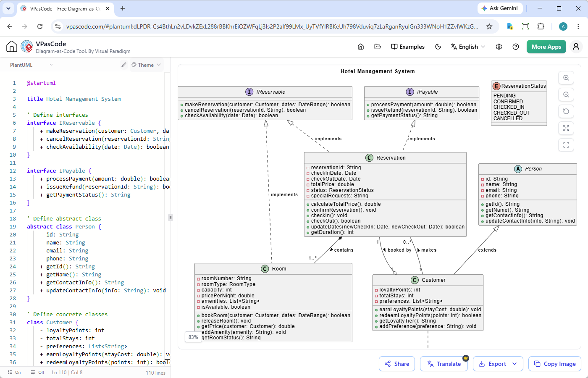Click the Customer class icon
The height and width of the screenshot is (378, 588).
(x=415, y=280)
